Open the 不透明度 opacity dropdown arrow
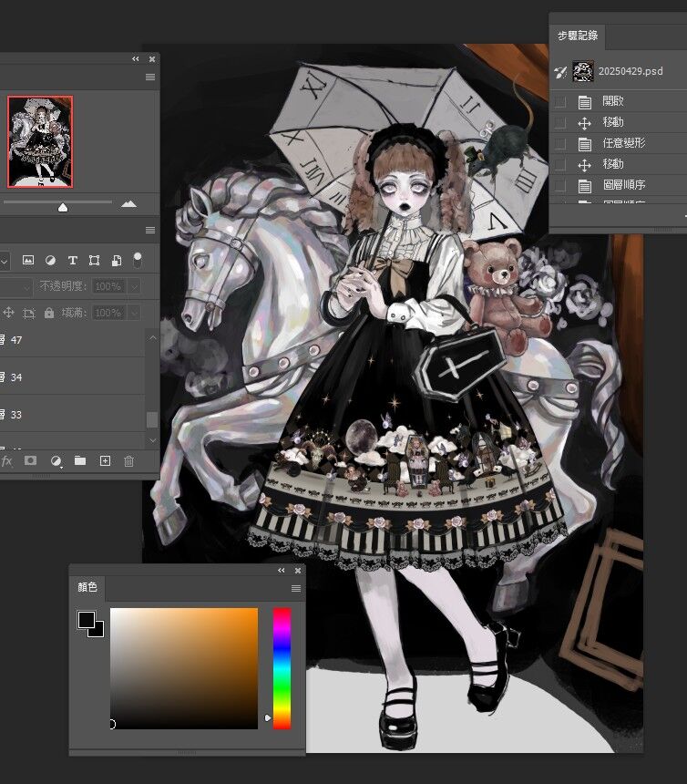The height and width of the screenshot is (784, 687). (x=134, y=286)
